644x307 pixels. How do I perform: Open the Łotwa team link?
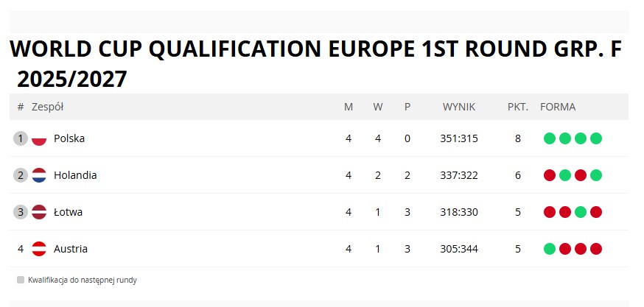click(68, 212)
